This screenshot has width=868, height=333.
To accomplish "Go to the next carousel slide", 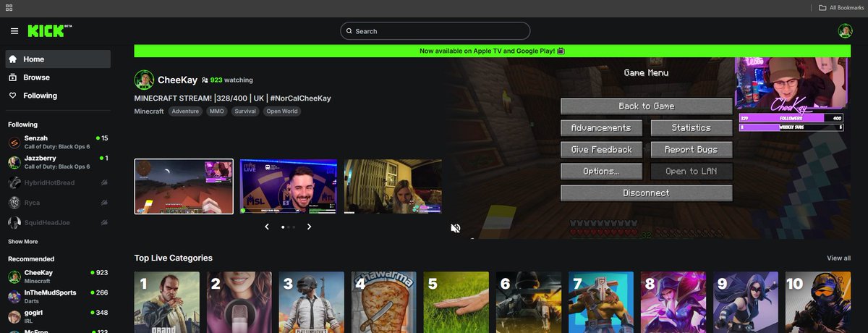I will (310, 227).
